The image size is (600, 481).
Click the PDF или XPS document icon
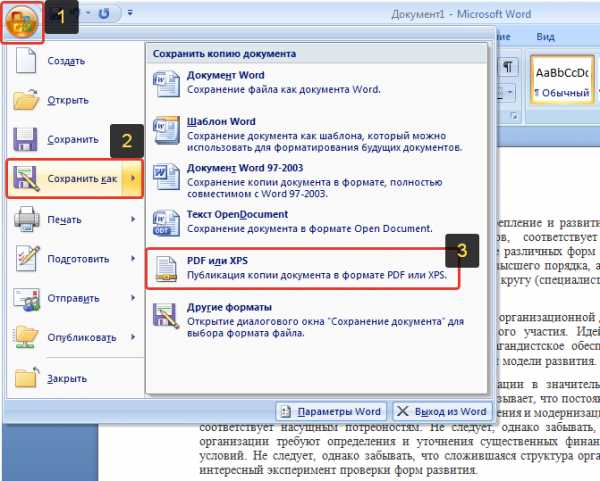[166, 269]
